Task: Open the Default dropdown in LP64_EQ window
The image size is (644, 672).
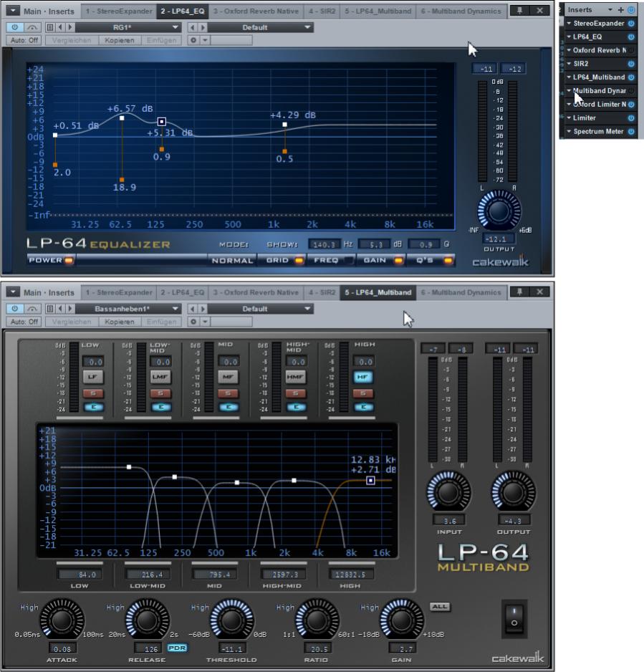Action: pyautogui.click(x=260, y=27)
